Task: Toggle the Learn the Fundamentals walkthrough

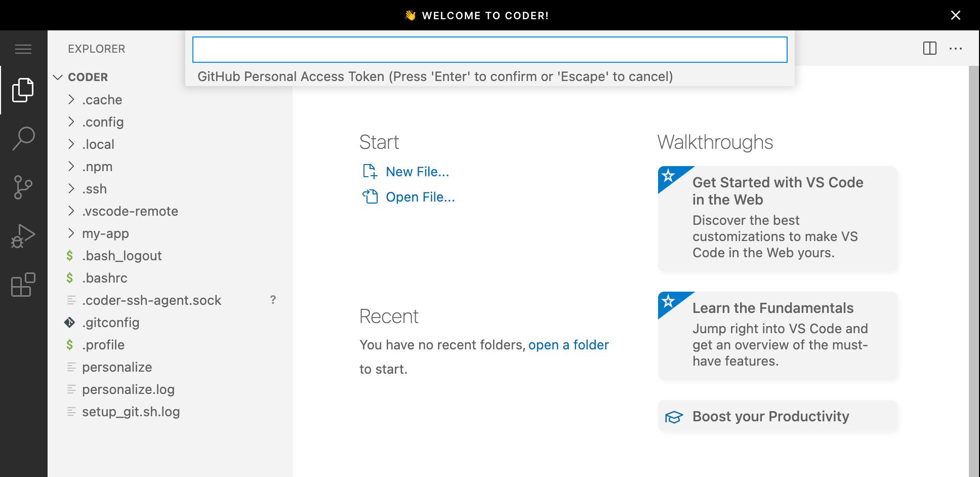Action: pos(778,334)
